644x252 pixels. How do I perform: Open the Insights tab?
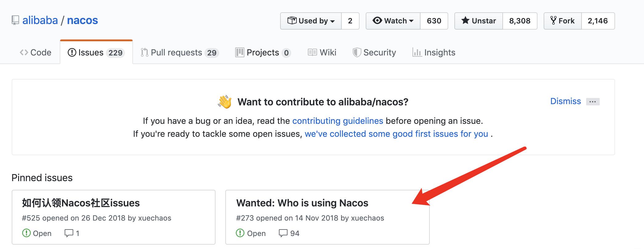pyautogui.click(x=434, y=53)
